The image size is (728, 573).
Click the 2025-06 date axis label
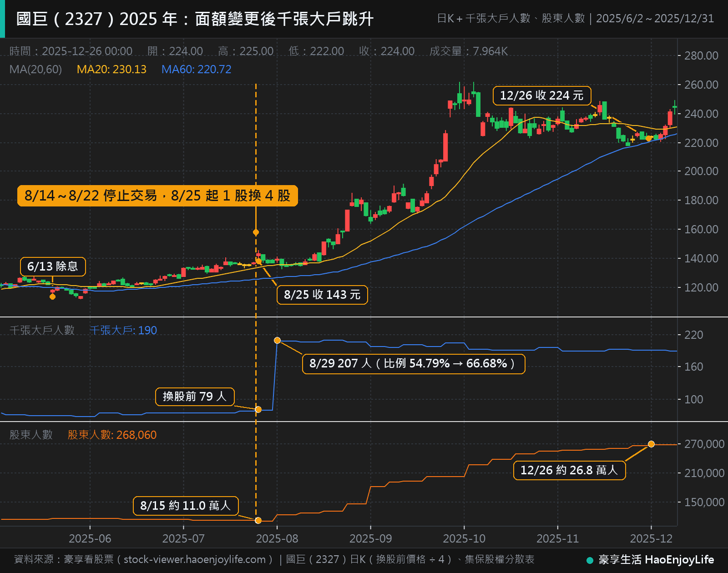tap(90, 538)
